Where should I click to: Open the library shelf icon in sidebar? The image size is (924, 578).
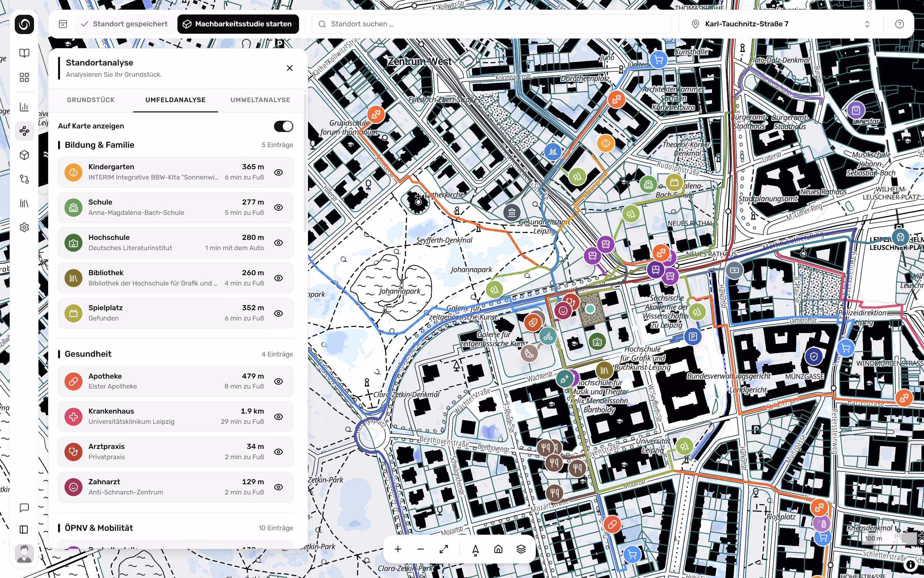click(24, 203)
